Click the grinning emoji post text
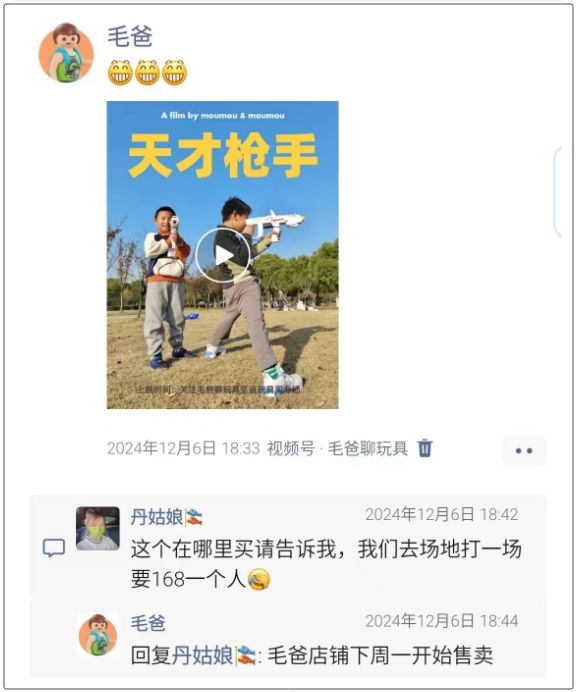This screenshot has height=692, width=576. coord(147,72)
